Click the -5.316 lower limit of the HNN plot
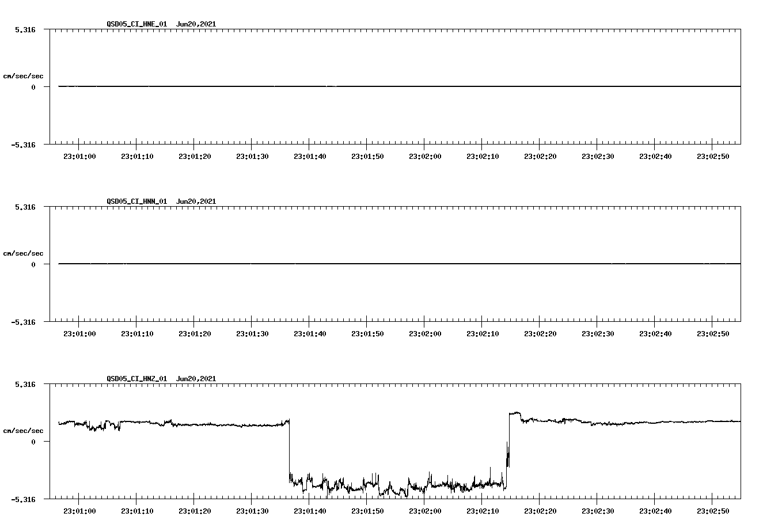Screen dimensions: 782x532 [x=24, y=322]
